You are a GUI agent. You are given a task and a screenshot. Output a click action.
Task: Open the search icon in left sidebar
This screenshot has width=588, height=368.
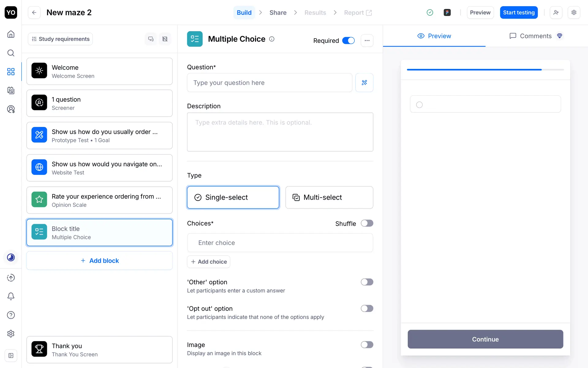[x=11, y=53]
